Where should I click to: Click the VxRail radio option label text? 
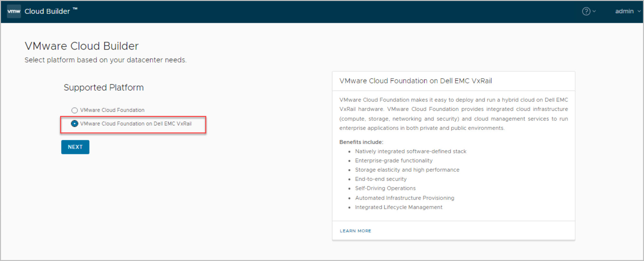tap(136, 124)
